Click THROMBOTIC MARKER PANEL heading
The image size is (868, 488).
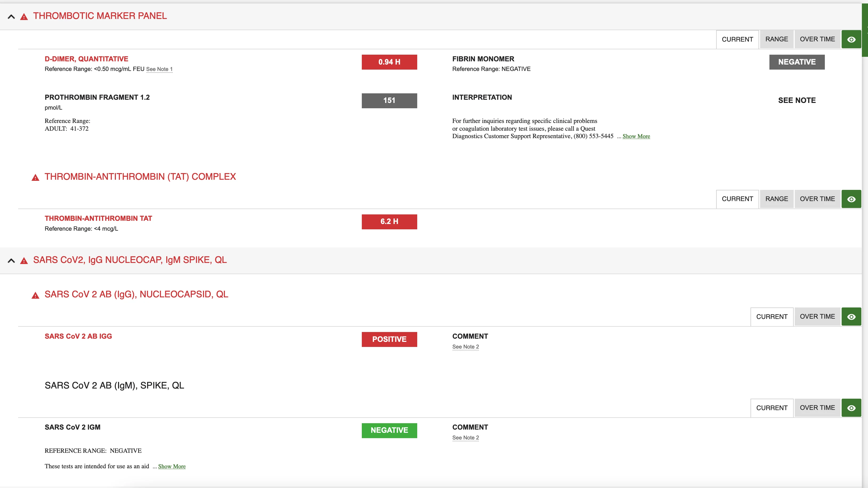click(x=100, y=16)
